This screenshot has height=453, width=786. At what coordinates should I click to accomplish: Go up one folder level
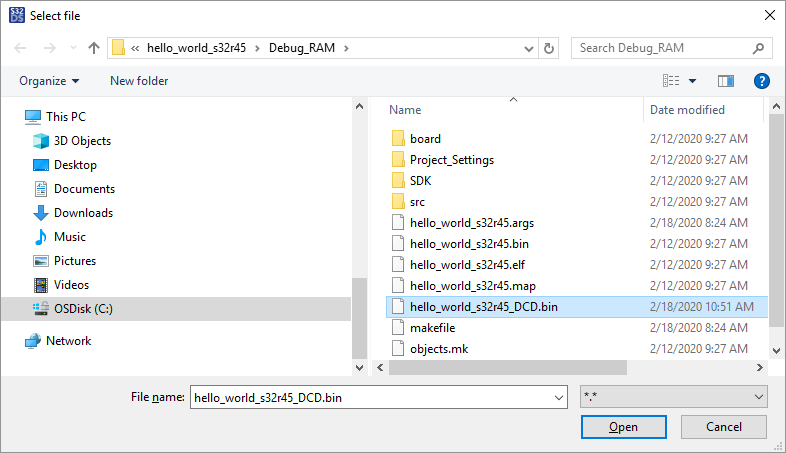94,48
